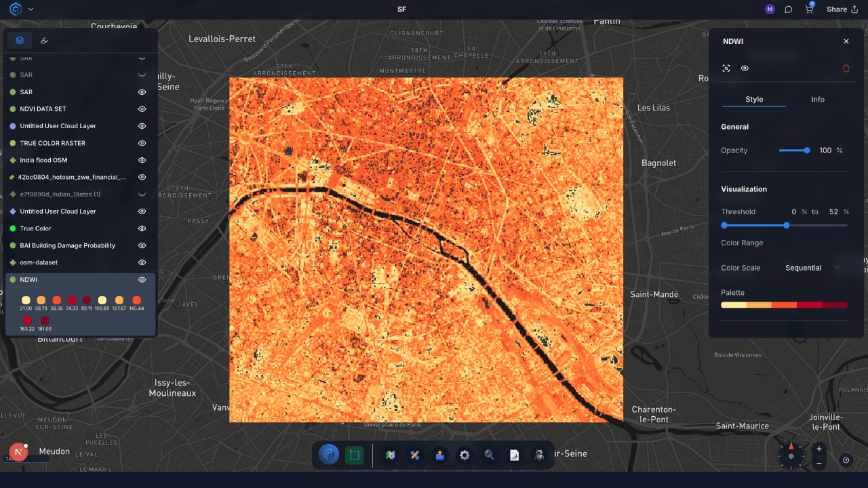This screenshot has width=868, height=488.
Task: Switch to the Info tab
Action: tap(818, 100)
